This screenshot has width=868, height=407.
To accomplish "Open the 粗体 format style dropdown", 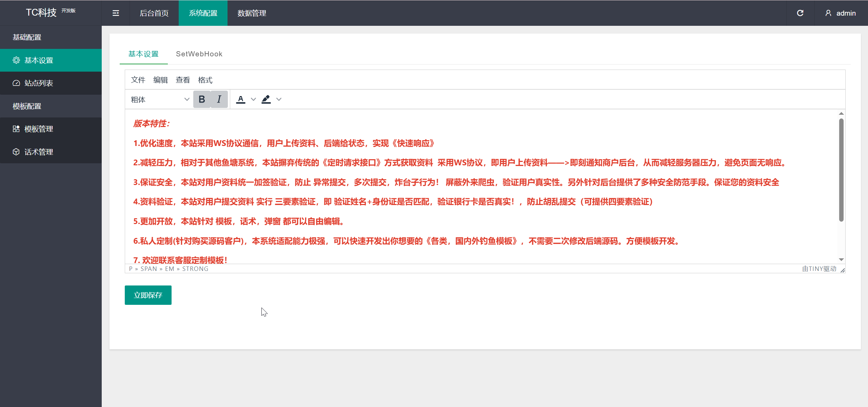I will tap(159, 99).
